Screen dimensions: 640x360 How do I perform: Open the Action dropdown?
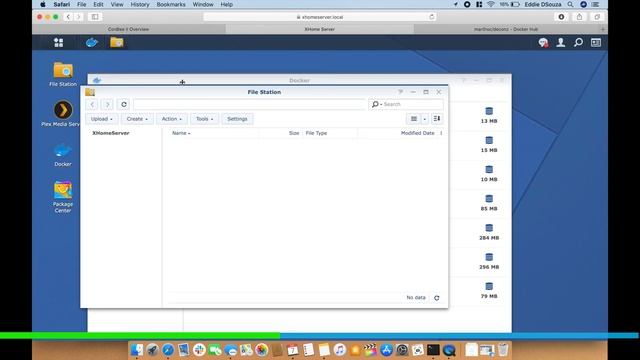click(x=172, y=119)
